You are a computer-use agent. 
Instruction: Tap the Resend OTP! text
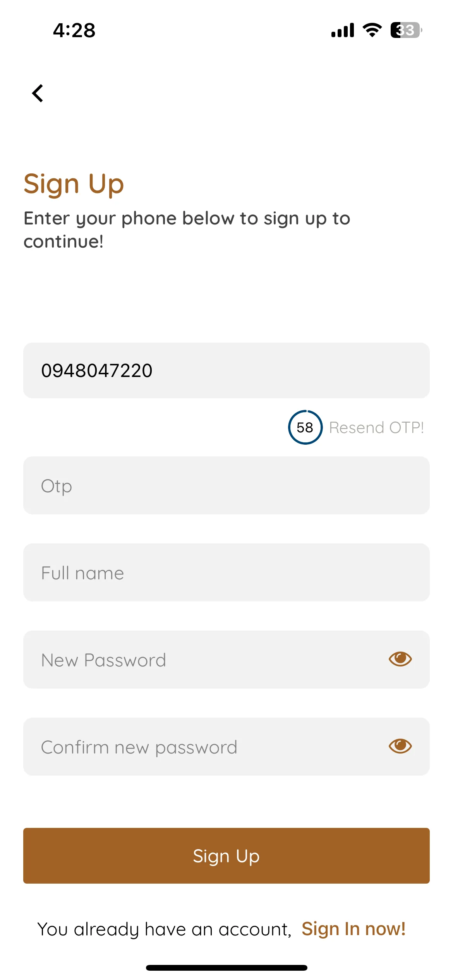[376, 428]
